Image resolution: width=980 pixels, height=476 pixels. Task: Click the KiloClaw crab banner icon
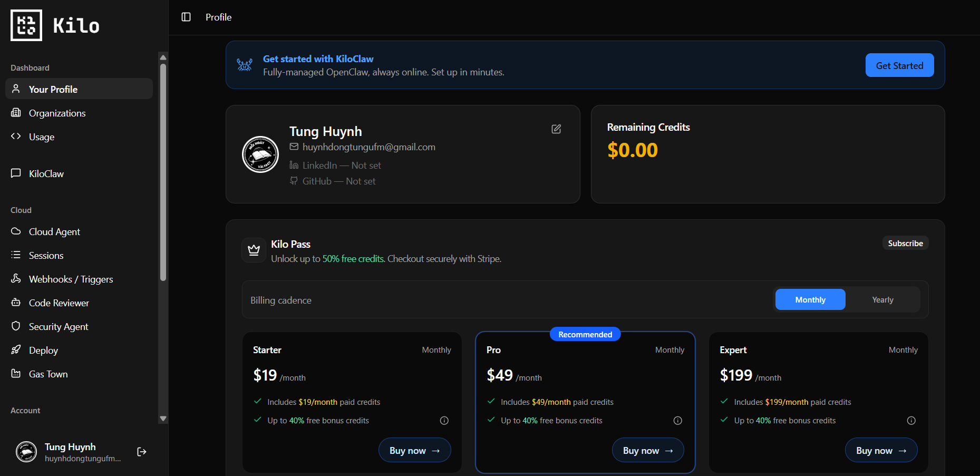tap(245, 65)
